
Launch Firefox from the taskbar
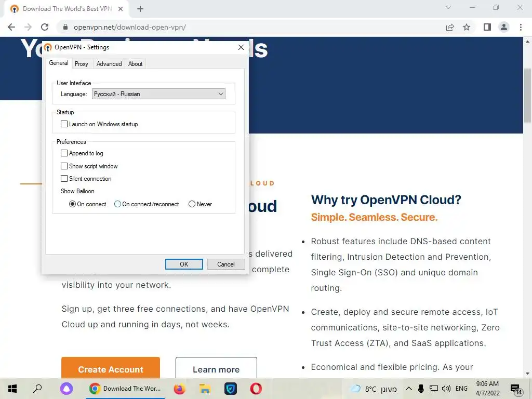coord(179,389)
